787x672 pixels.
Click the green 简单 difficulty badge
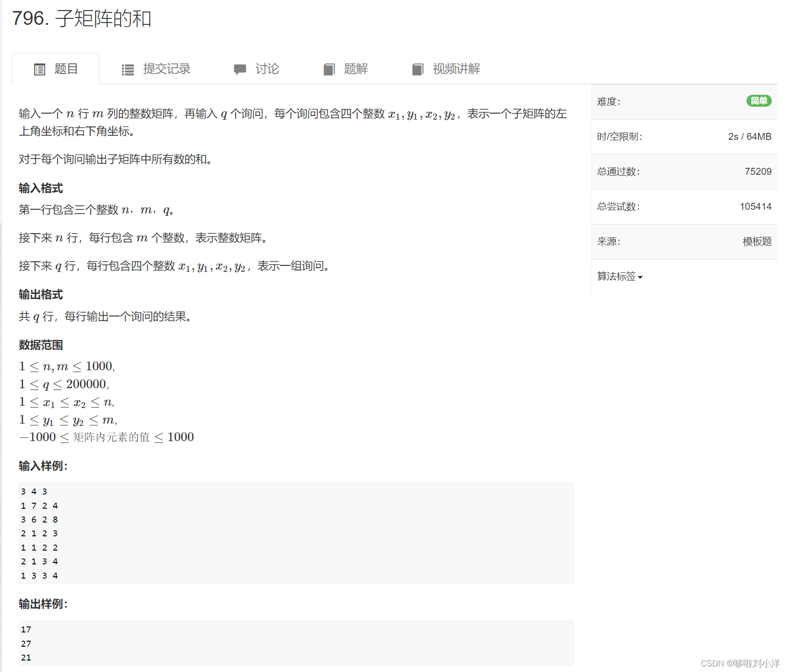(x=759, y=101)
